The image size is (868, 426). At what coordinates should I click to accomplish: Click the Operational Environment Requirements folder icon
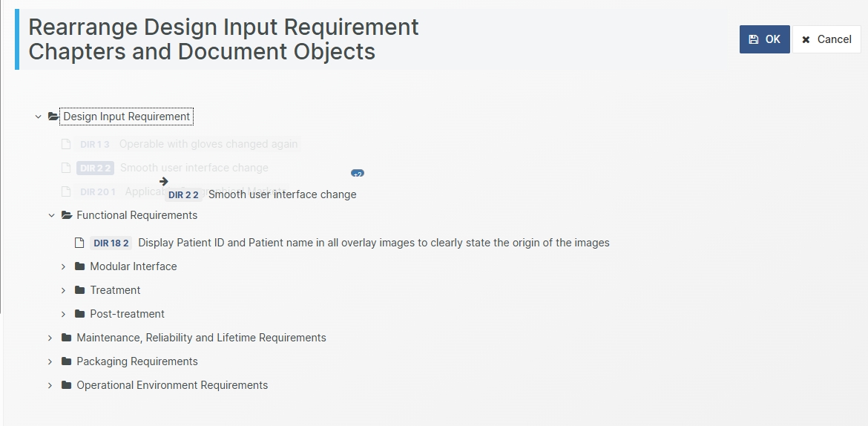[67, 385]
